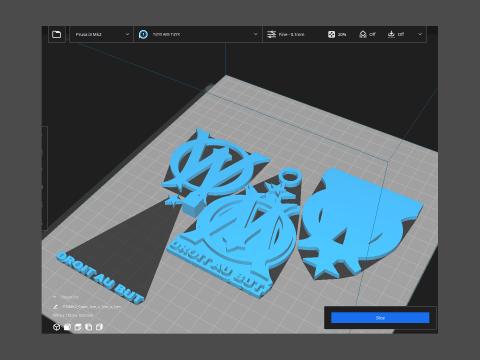Switch to the front view cube icon
The image size is (480, 360).
coord(67,327)
